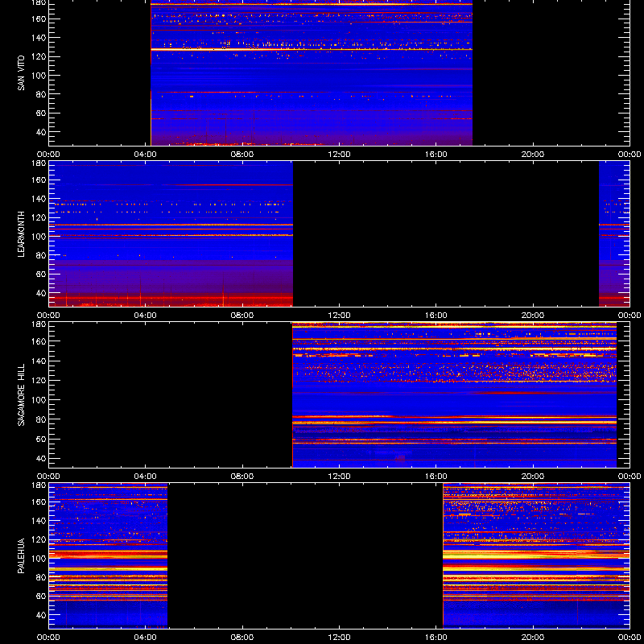Click 16:00 time label beneath Sagamore Hill plot
644x644 pixels.
click(x=436, y=477)
